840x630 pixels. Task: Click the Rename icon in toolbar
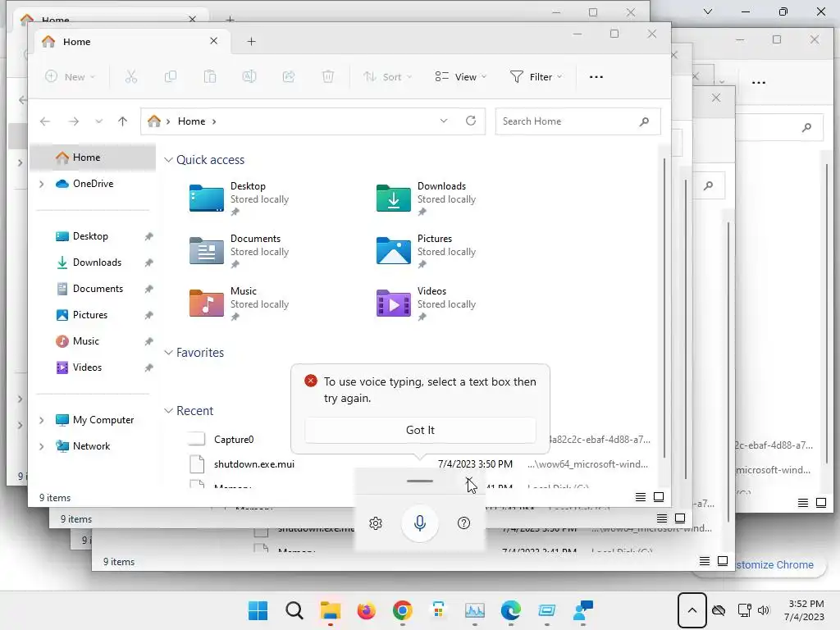[249, 76]
